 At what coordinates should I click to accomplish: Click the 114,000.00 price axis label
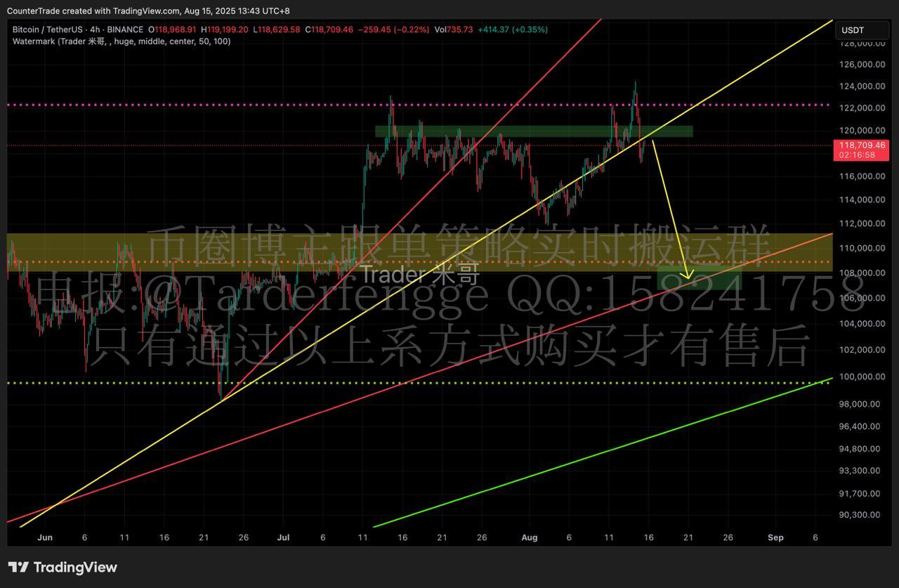[862, 200]
